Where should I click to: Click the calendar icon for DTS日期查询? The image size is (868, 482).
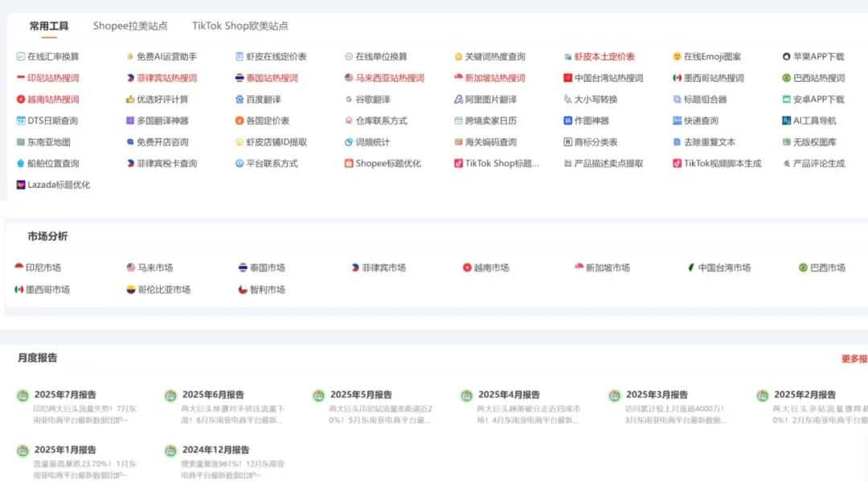point(20,120)
